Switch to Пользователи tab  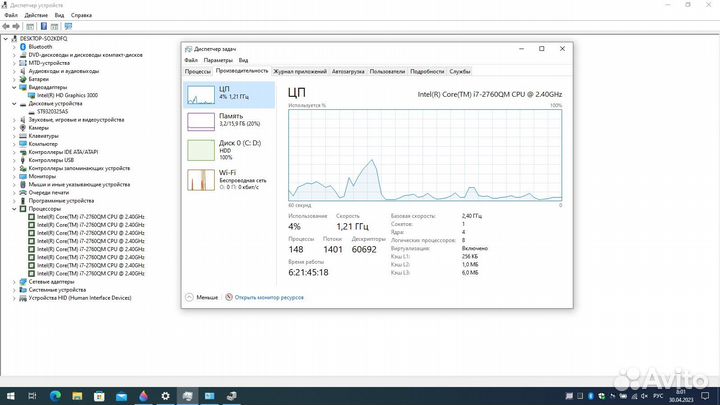click(x=387, y=72)
